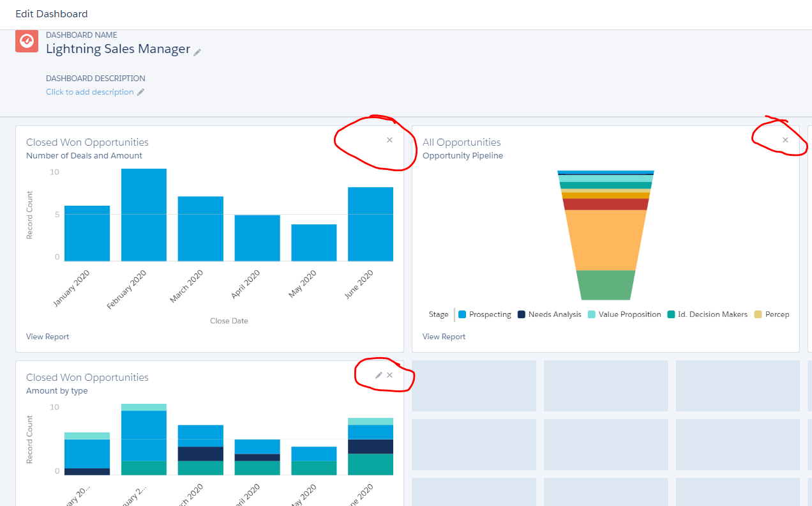Open View Report under Opportunity Pipeline funnel
The image size is (812, 506).
444,337
